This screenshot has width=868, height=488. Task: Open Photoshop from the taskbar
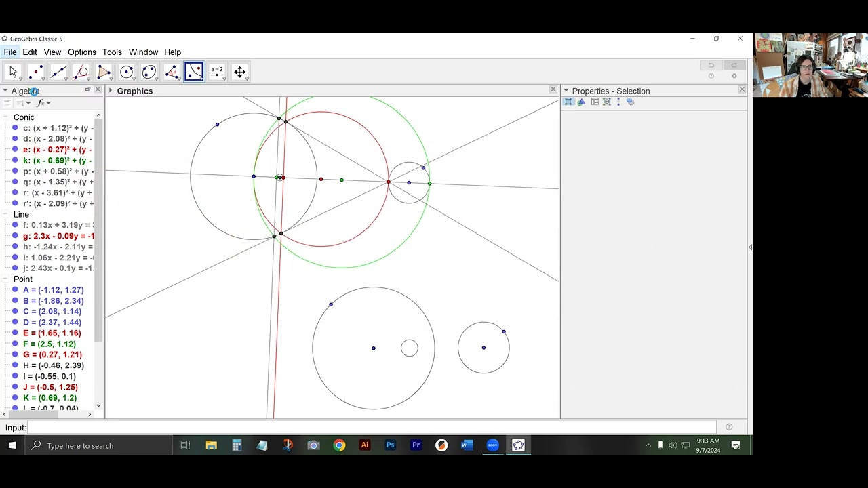[391, 445]
